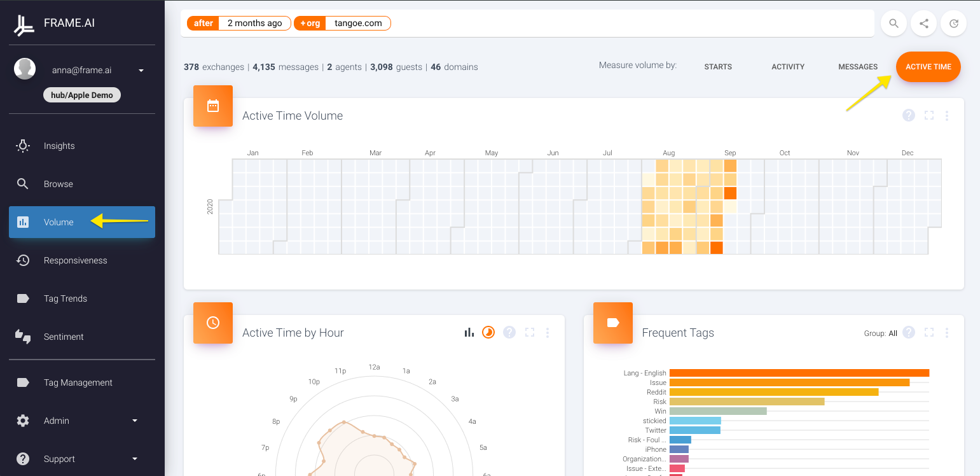Click the stickied tag bar
The image size is (980, 476).
695,421
